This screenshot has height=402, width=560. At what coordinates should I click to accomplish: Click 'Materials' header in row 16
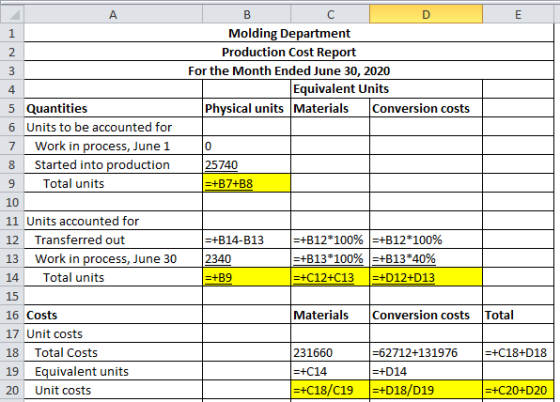click(330, 315)
